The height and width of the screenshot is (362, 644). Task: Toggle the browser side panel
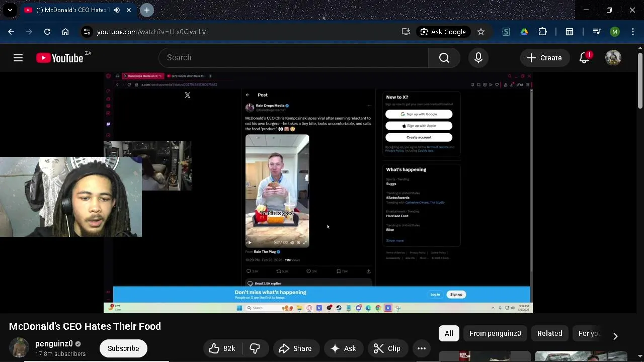[x=570, y=32]
